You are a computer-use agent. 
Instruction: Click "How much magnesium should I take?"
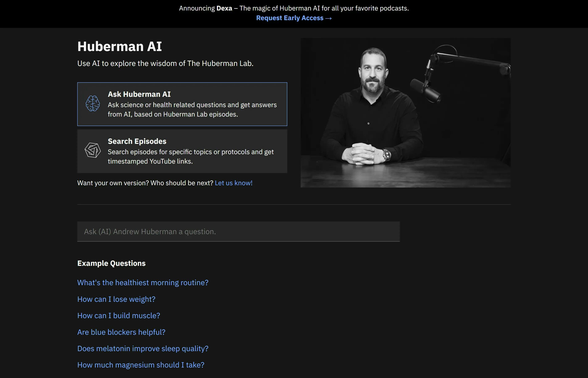pyautogui.click(x=141, y=365)
